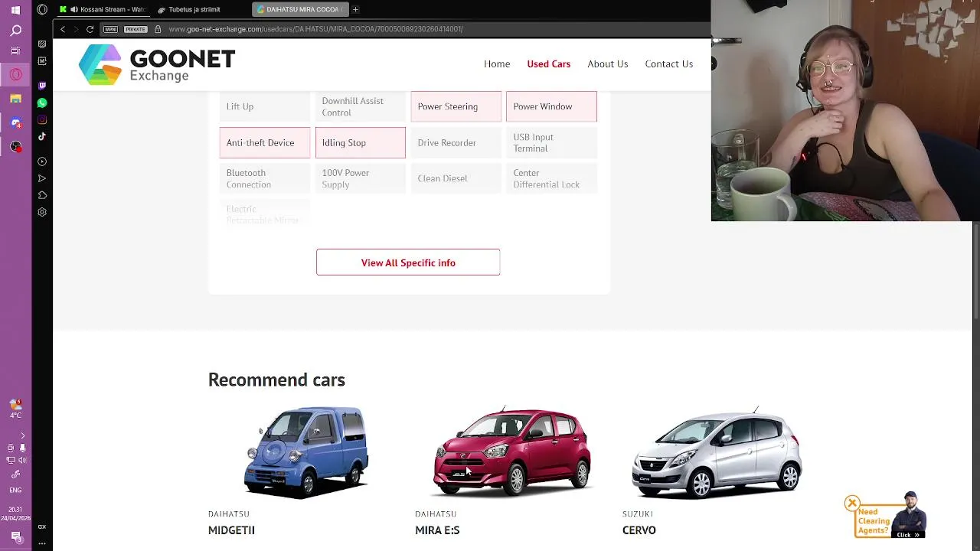Click the USB Input Terminal feature tag

(x=551, y=142)
